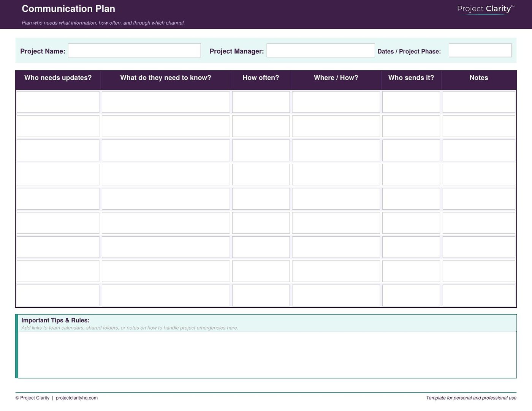Click the 'Important Tips & Rules:' heading
Viewport: 532px width, 411px height.
point(55,320)
